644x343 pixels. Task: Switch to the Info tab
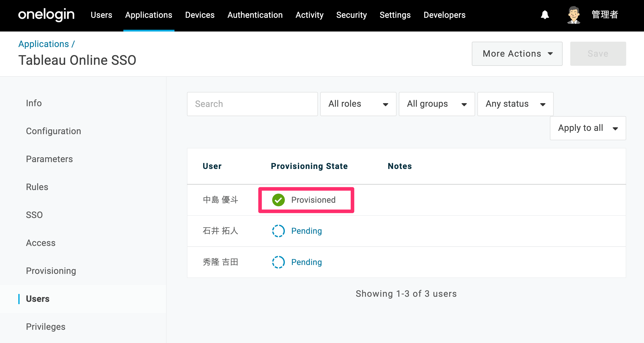click(34, 103)
